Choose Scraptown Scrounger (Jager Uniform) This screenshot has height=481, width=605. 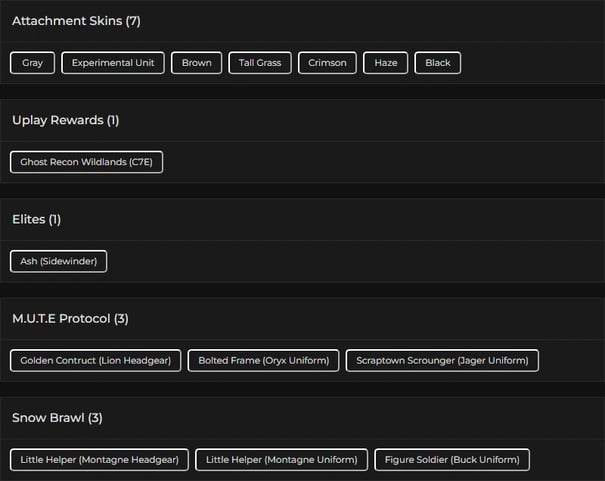443,360
